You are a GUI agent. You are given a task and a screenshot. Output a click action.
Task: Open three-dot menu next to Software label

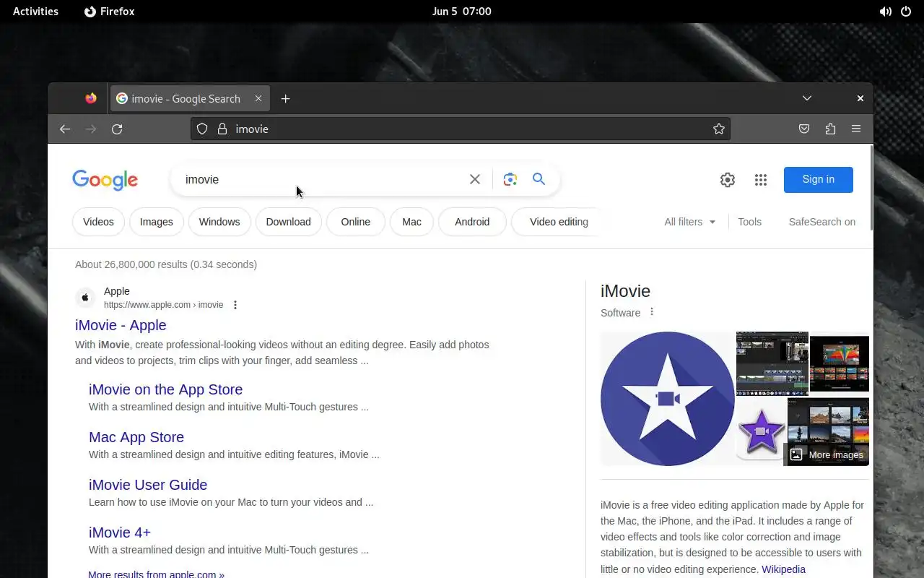[652, 312]
